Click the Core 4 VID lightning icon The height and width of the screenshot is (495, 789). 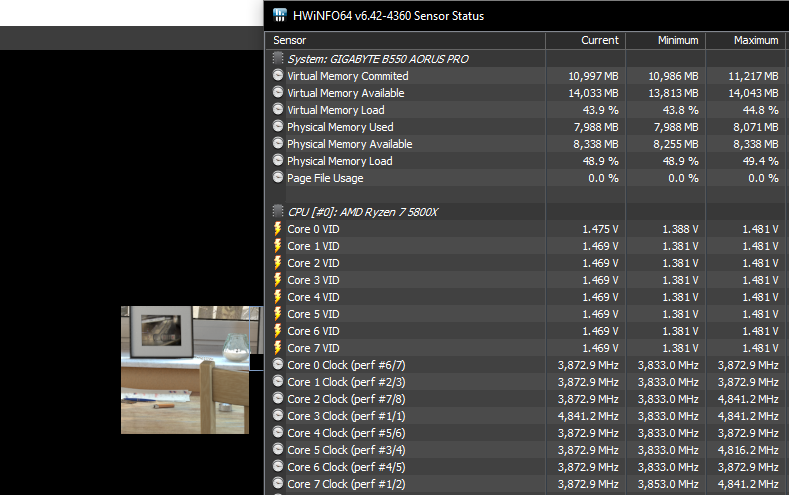pos(277,297)
